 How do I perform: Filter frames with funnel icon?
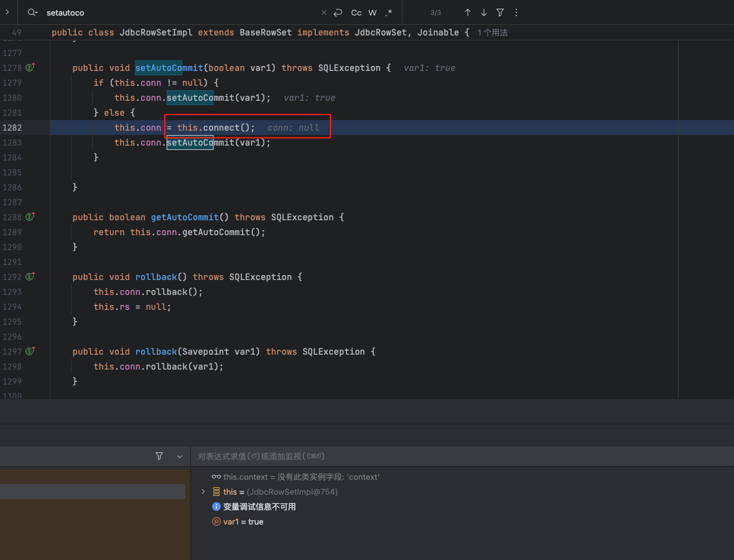159,456
